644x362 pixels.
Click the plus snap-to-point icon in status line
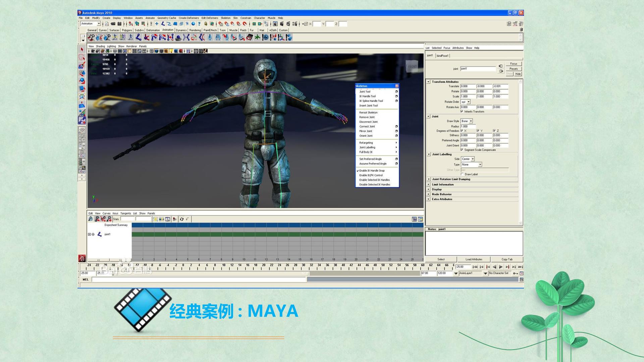pyautogui.click(x=157, y=24)
